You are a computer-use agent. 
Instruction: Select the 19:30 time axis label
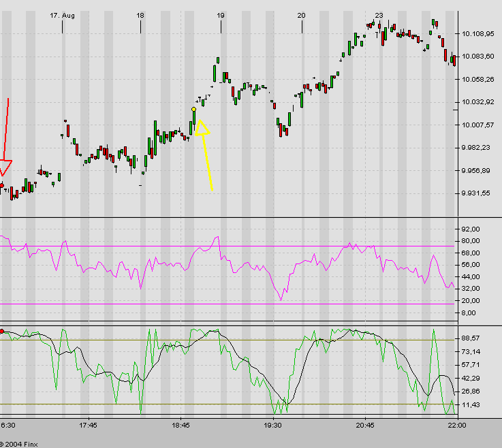pyautogui.click(x=272, y=424)
